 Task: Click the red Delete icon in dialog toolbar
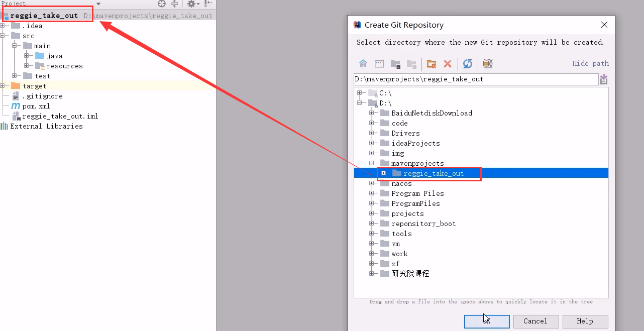448,64
